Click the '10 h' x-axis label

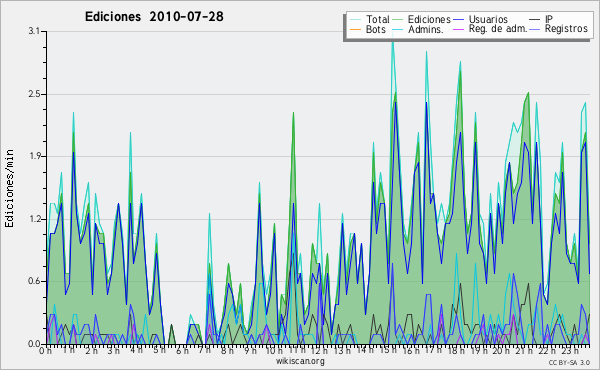274,350
